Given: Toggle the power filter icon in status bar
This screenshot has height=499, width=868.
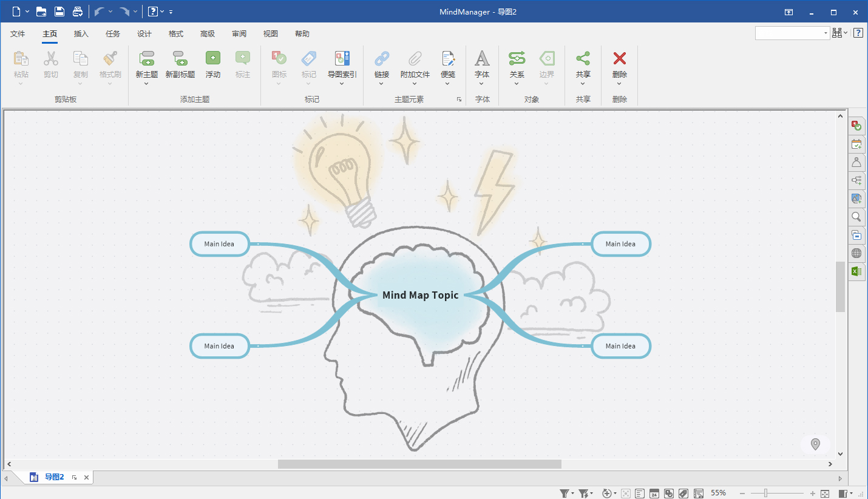Looking at the screenshot, I should coord(584,493).
